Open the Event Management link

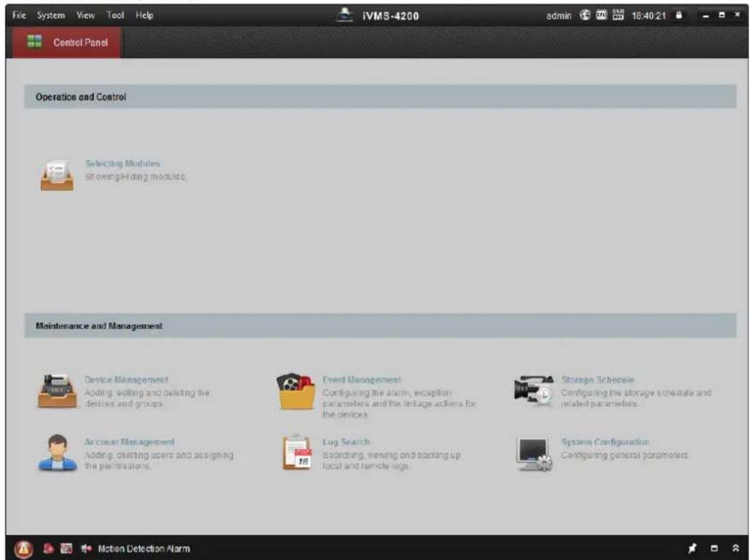coord(361,380)
